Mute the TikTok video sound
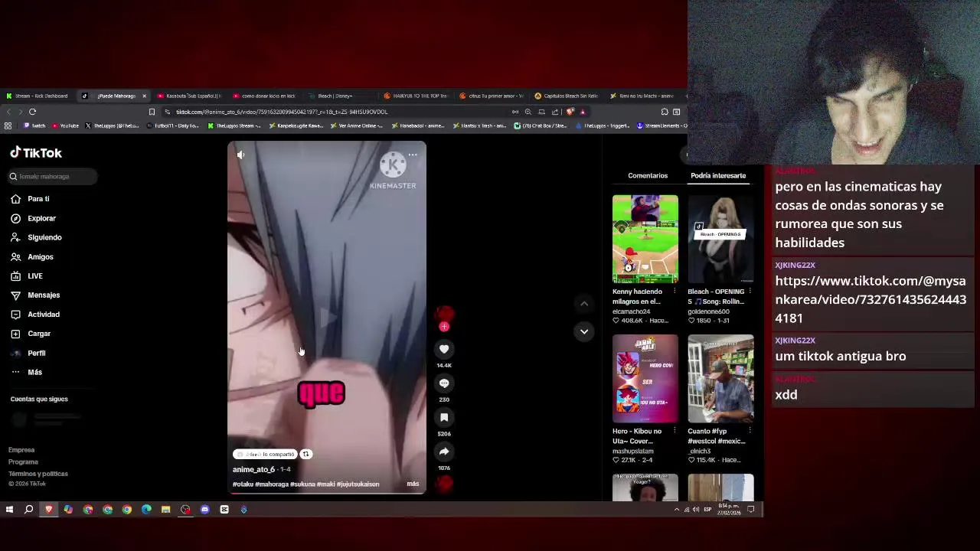980x551 pixels. pyautogui.click(x=240, y=155)
